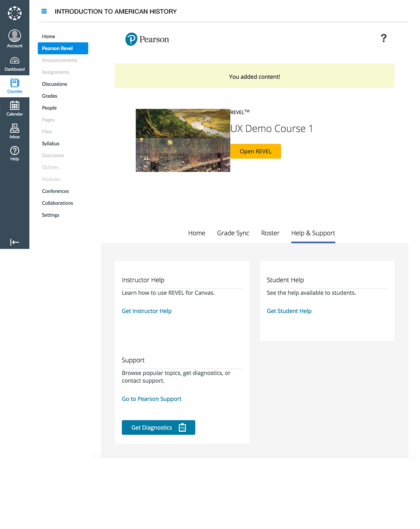Click the 'You added content!' notification banner
420x529 pixels.
[254, 76]
